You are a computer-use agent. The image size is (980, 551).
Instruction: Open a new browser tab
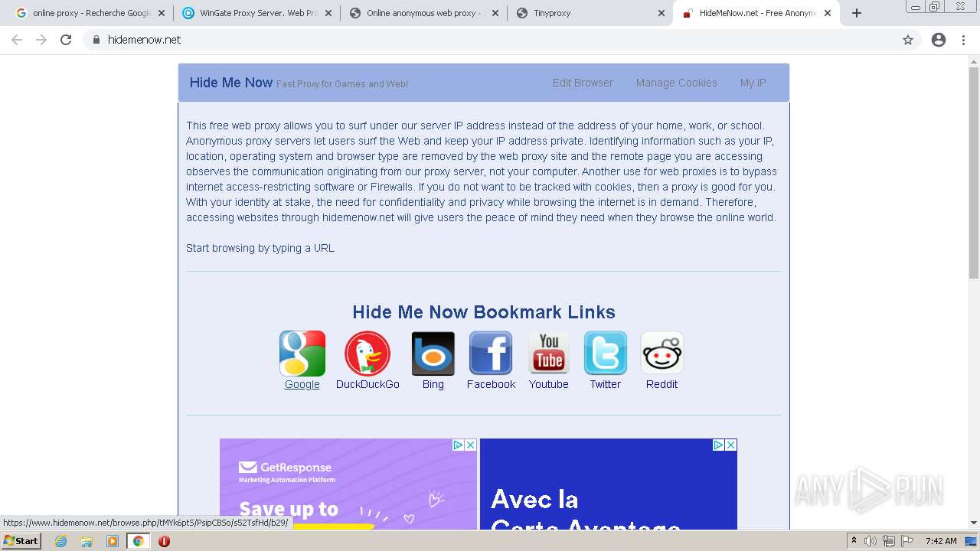click(857, 13)
